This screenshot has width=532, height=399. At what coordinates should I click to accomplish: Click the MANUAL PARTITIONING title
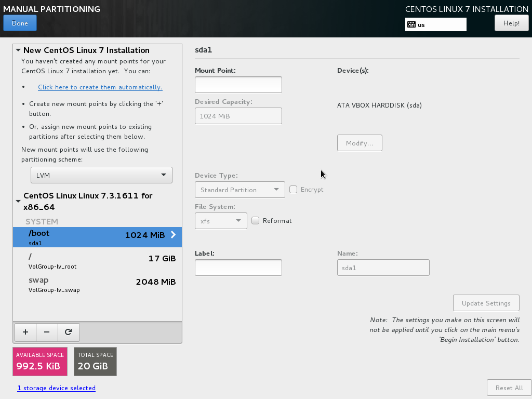[51, 9]
